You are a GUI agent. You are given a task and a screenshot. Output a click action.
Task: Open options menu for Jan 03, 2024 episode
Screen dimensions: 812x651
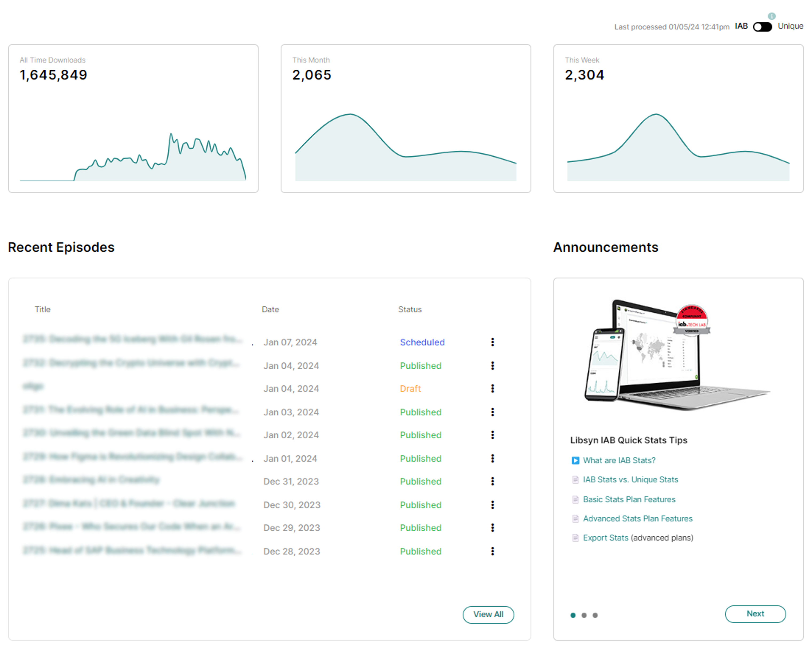[x=492, y=412]
